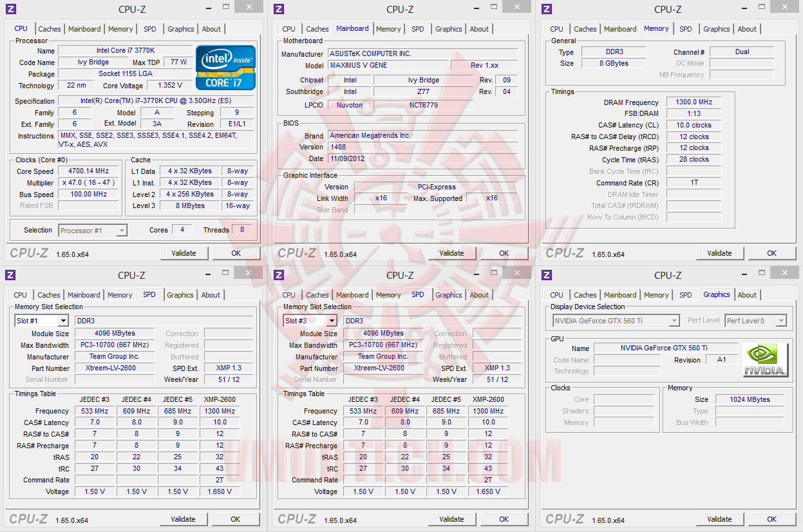Click CPU-Z title icon of the Core i7 CPU window
The height and width of the screenshot is (532, 803).
[x=10, y=9]
